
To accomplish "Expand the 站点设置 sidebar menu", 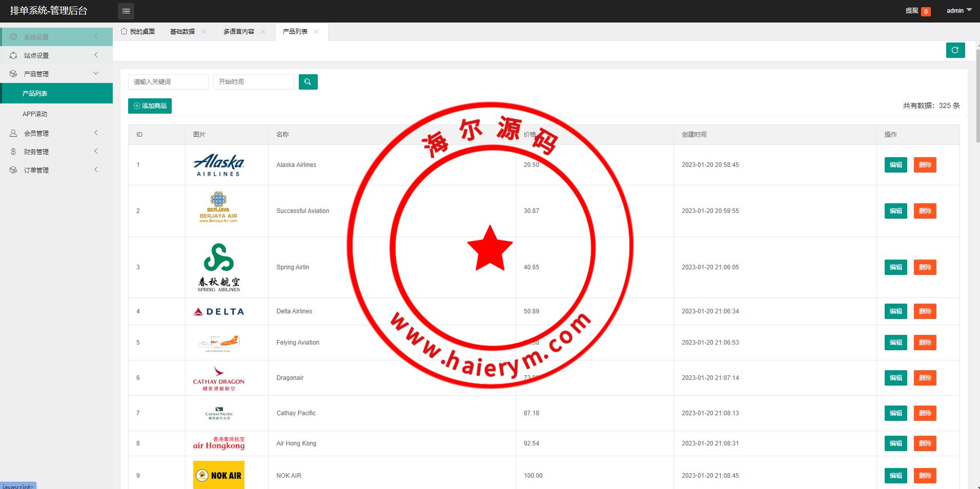I will [x=56, y=55].
